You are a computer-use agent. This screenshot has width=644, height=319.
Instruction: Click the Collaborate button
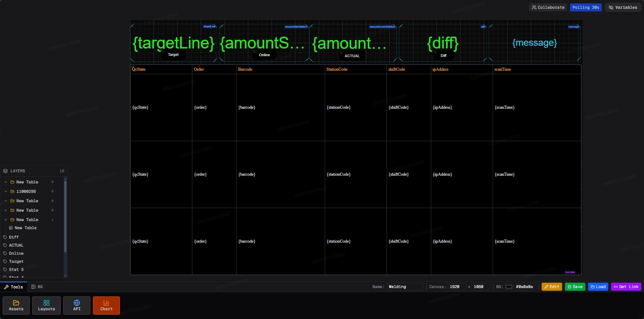click(x=548, y=7)
